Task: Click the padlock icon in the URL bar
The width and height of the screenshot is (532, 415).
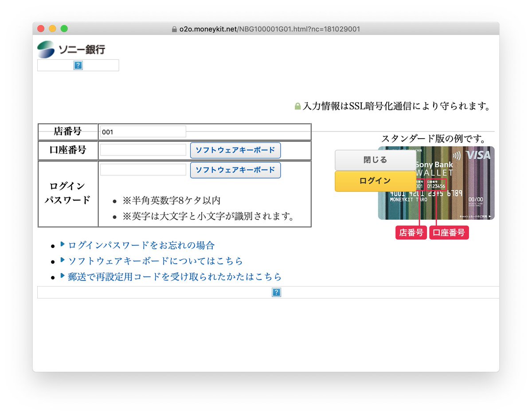Action: [174, 29]
